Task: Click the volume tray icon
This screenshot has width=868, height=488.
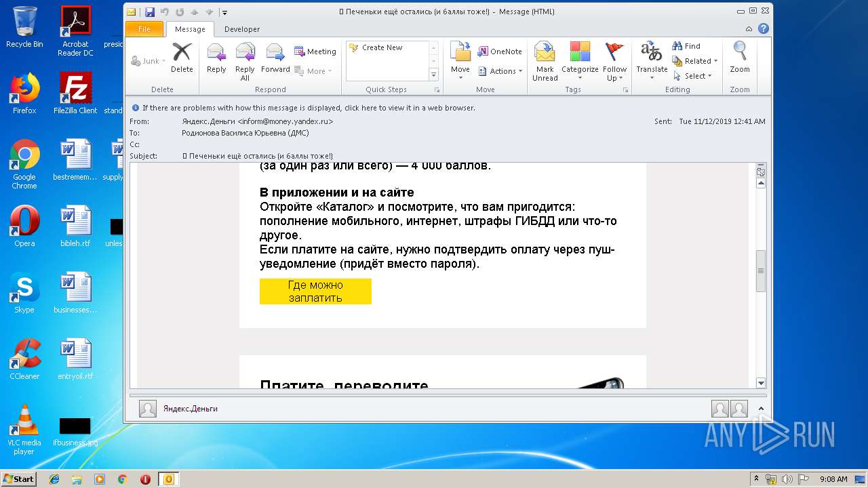Action: point(787,479)
